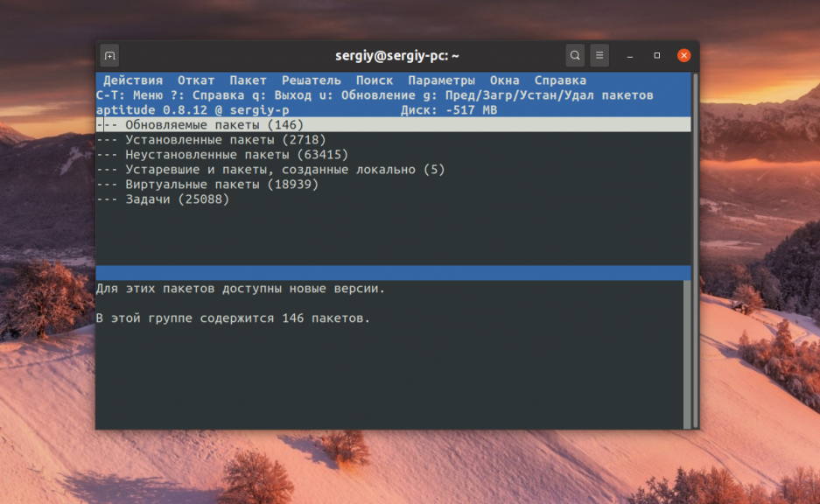
Task: Select the Поиск menu
Action: [375, 80]
